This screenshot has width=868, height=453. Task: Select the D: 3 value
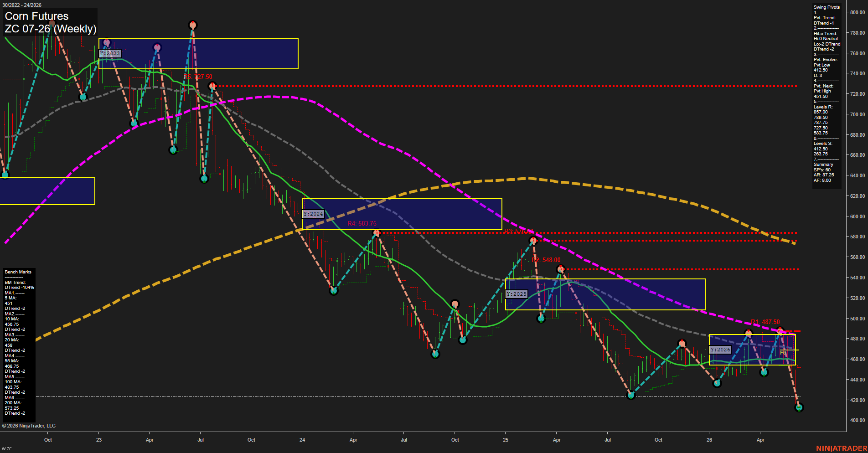[x=818, y=76]
